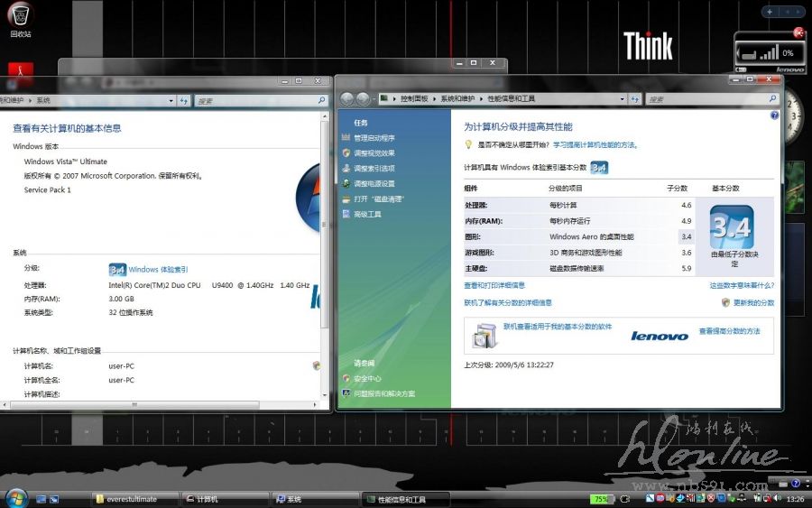Click the shield icon next to user-PC
The image size is (812, 508).
[317, 365]
